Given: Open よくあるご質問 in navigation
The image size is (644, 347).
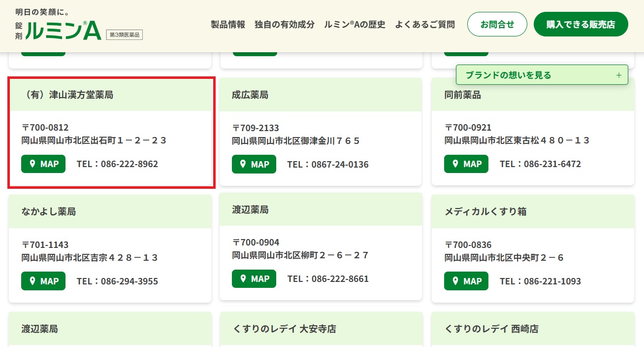Looking at the screenshot, I should 425,25.
